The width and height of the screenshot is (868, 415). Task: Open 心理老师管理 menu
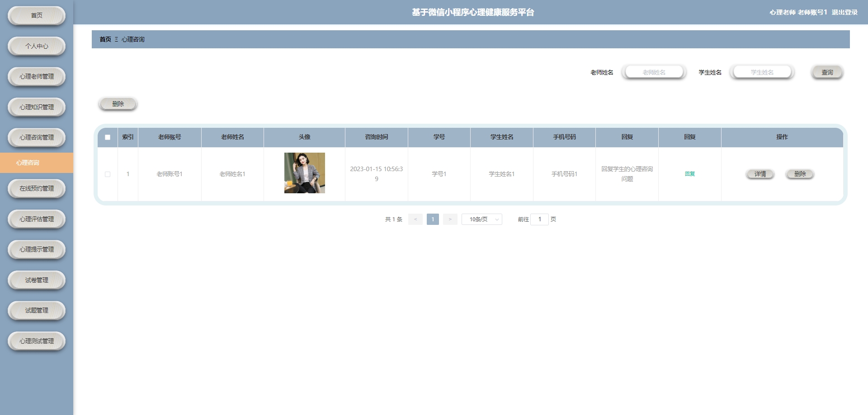[x=37, y=76]
